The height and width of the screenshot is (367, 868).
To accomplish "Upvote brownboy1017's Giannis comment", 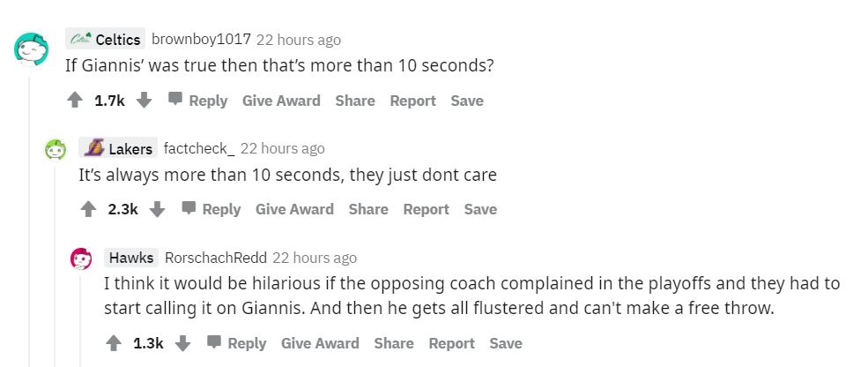I will click(x=75, y=101).
